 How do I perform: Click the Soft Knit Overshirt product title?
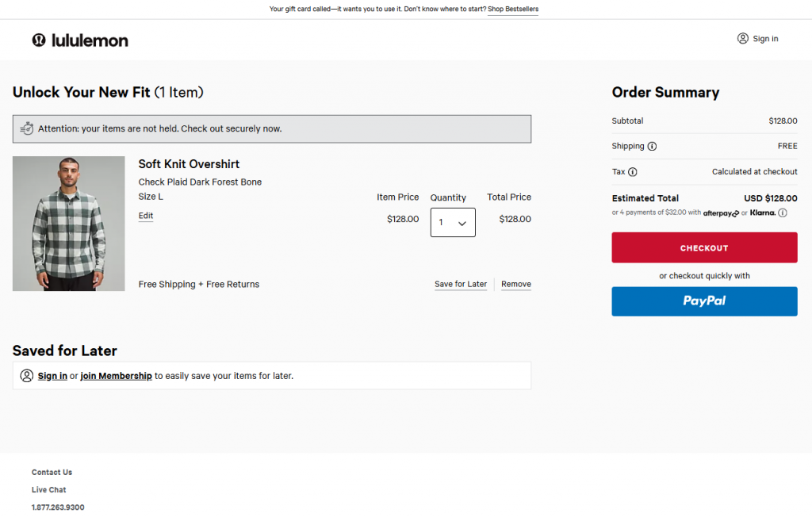189,164
